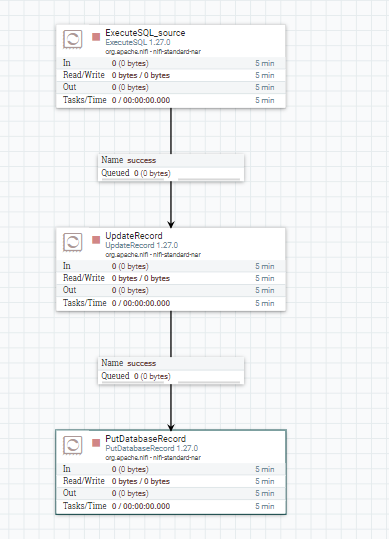Viewport: 389px width, 539px height.
Task: Select the PutDatabaseRecord processor title
Action: pyautogui.click(x=145, y=439)
